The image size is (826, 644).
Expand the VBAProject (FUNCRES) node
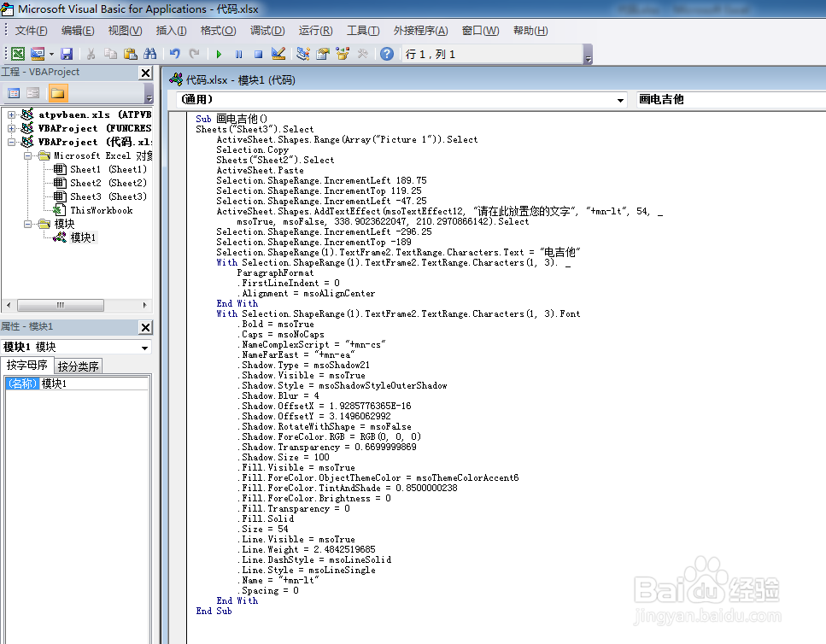11,128
